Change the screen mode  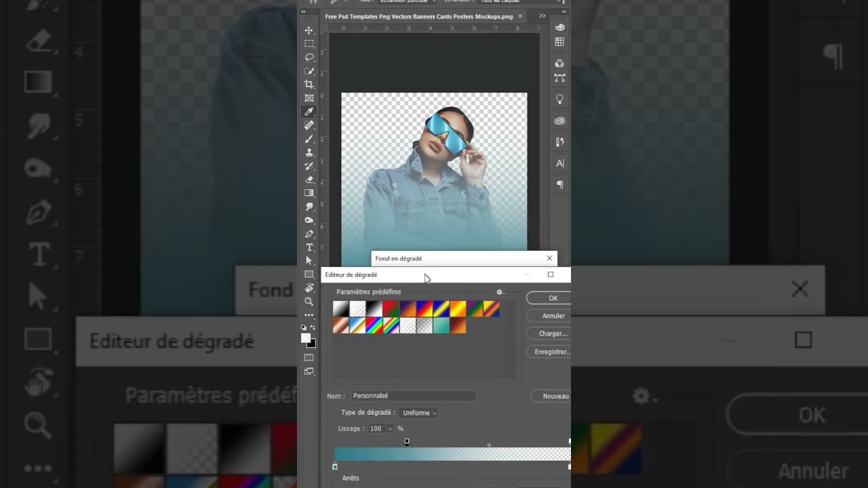(x=309, y=371)
